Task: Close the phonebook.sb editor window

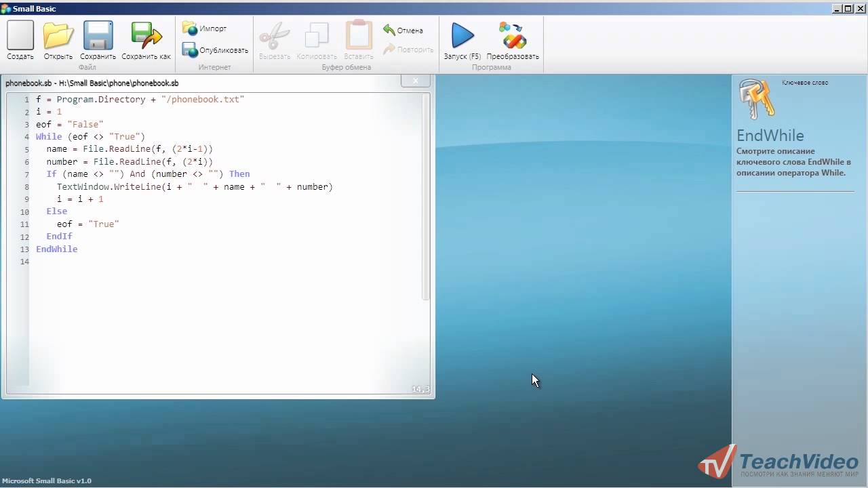Action: (x=415, y=81)
